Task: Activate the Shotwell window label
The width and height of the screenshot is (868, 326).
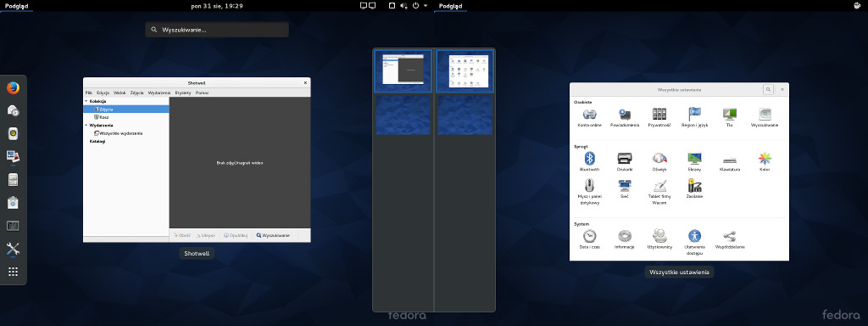Action: [197, 253]
